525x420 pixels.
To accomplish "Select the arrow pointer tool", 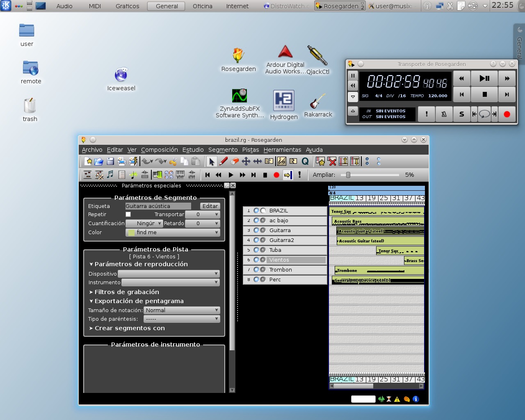I will tap(212, 162).
